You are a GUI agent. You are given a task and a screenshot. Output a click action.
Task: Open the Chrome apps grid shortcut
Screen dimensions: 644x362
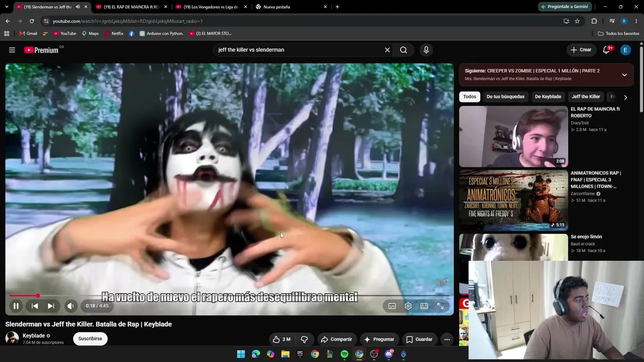pos(7,34)
